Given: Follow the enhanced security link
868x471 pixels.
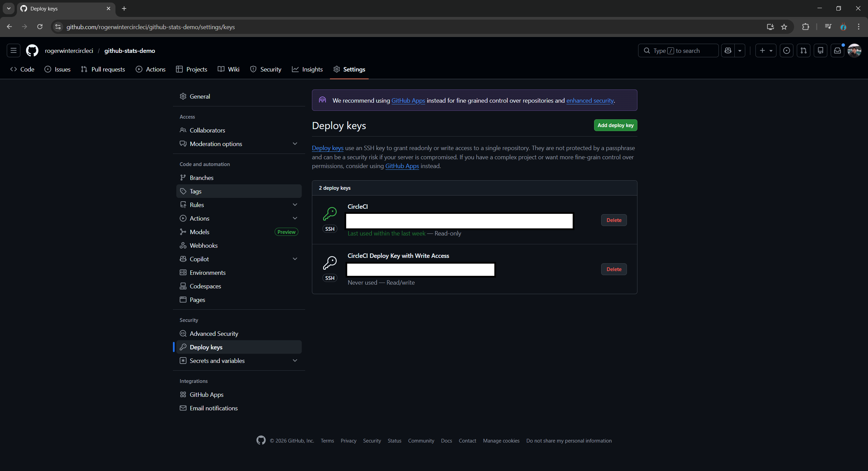Looking at the screenshot, I should (x=590, y=100).
